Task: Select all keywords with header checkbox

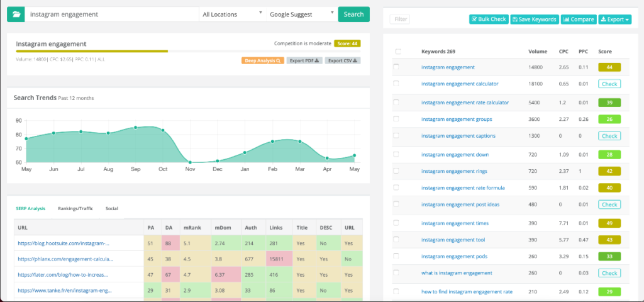Action: [398, 52]
